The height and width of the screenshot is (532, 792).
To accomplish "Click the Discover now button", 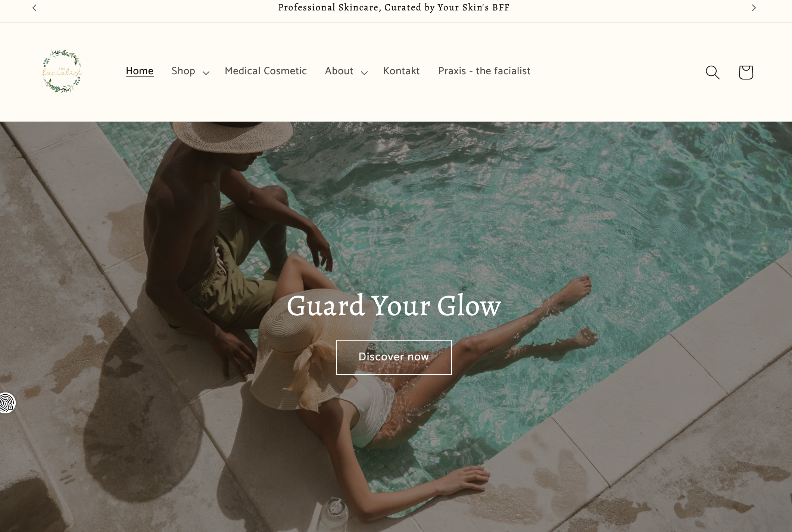I will tap(394, 357).
